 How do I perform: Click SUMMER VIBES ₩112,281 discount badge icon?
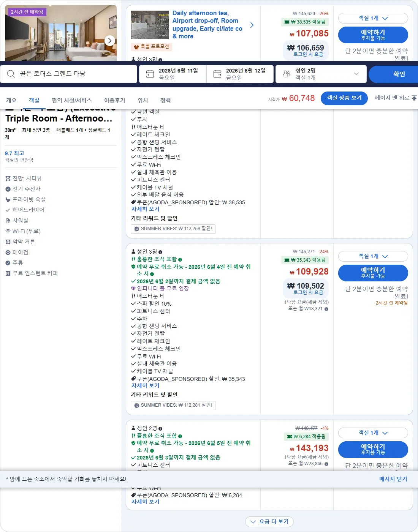pyautogui.click(x=137, y=406)
